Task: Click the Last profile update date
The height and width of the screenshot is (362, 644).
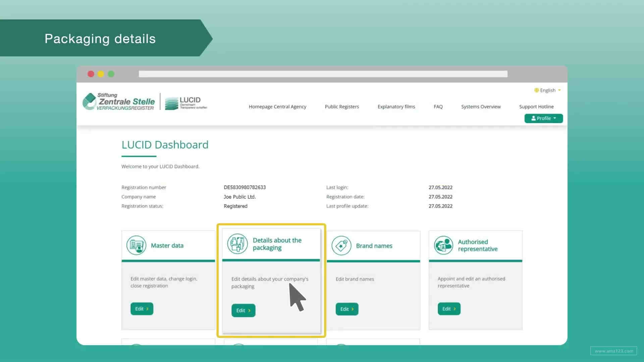Action: 440,206
